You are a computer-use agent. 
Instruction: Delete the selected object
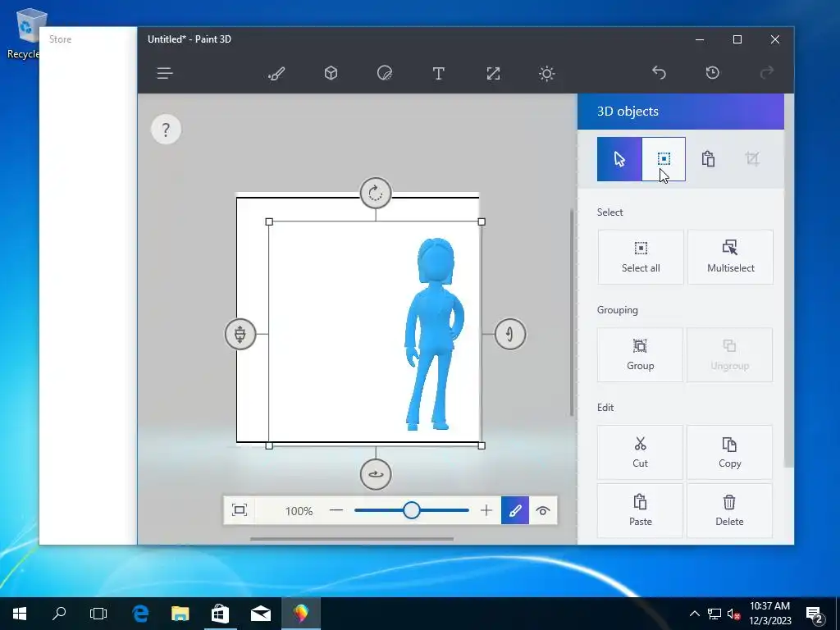[729, 510]
